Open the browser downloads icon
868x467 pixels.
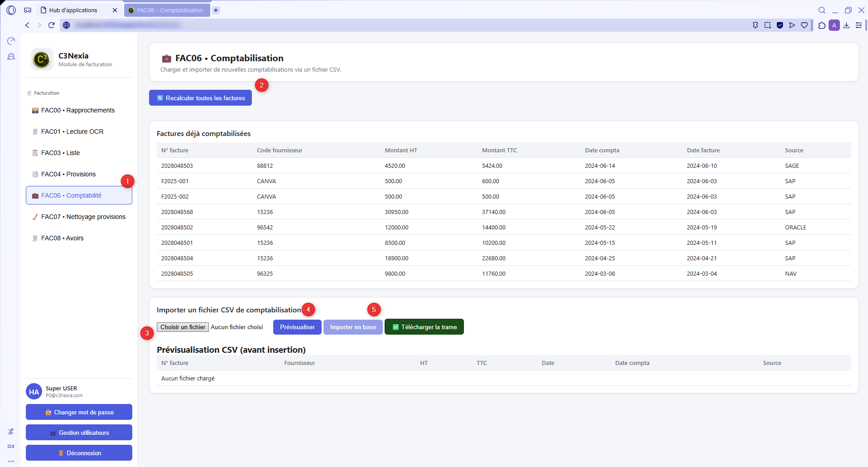coord(846,25)
